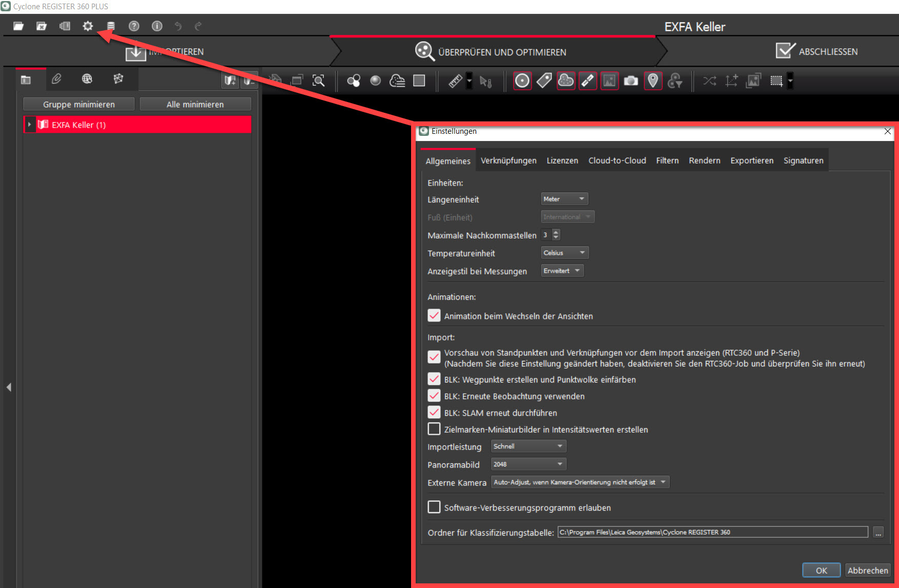Select the EXFA Keller (1) group row

click(x=137, y=125)
